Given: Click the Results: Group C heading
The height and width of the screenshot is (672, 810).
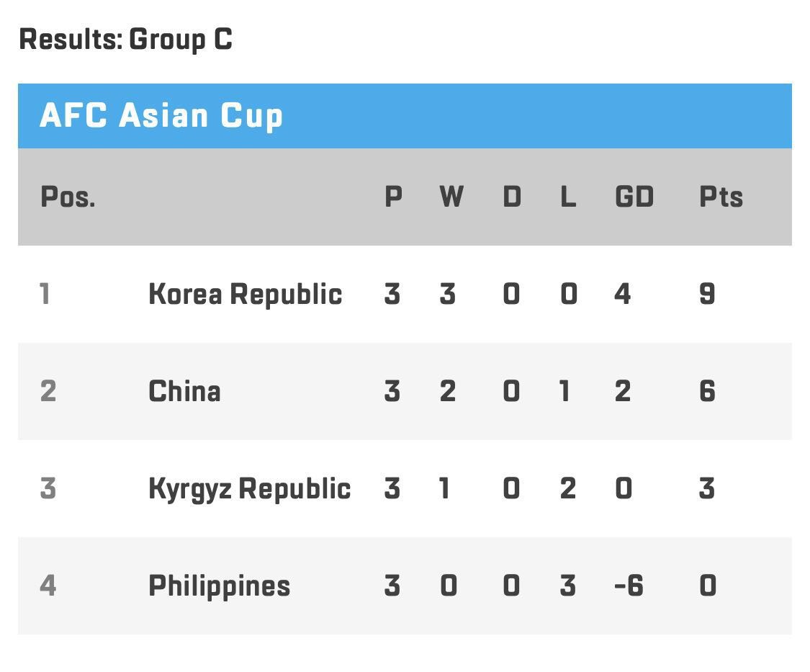Looking at the screenshot, I should 125,40.
